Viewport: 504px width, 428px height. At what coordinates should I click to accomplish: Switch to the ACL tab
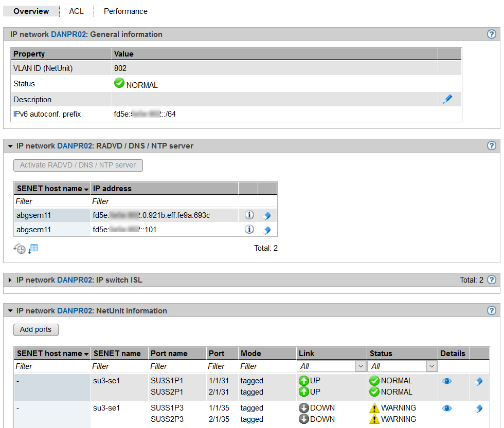76,11
